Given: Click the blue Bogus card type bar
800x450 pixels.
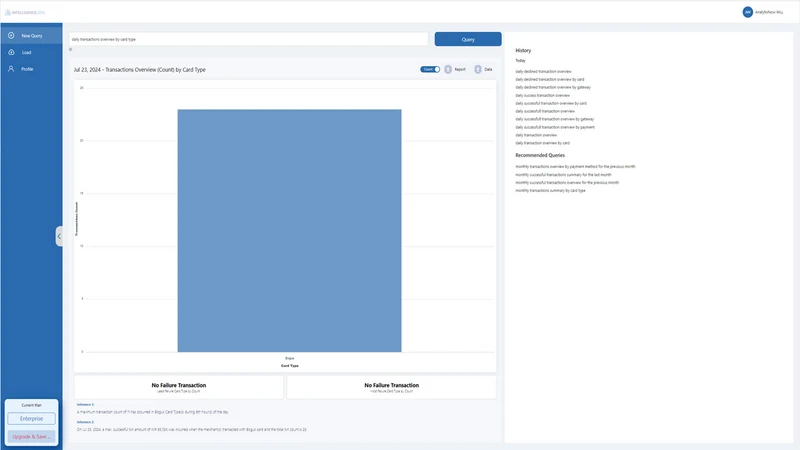Looking at the screenshot, I should click(x=289, y=231).
